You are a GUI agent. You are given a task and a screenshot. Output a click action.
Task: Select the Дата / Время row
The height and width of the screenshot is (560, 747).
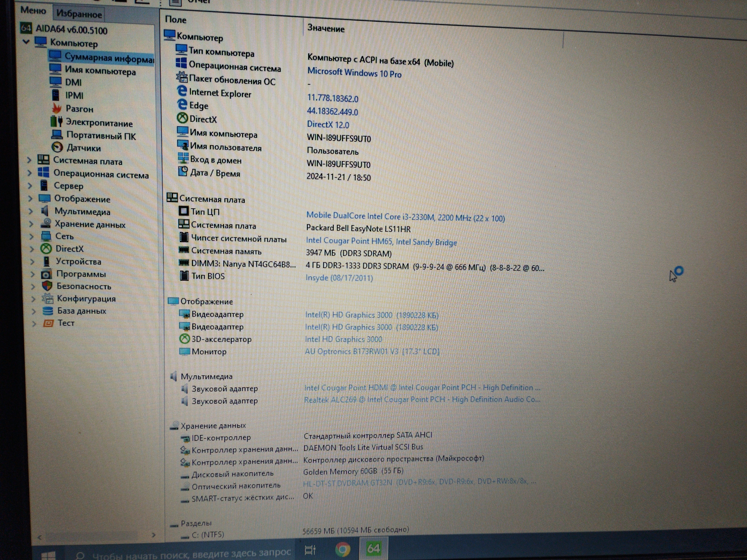coord(274,174)
